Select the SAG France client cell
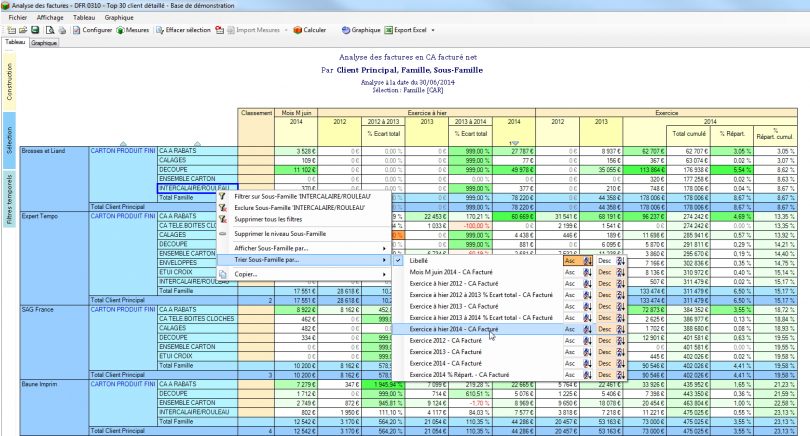 pos(54,342)
